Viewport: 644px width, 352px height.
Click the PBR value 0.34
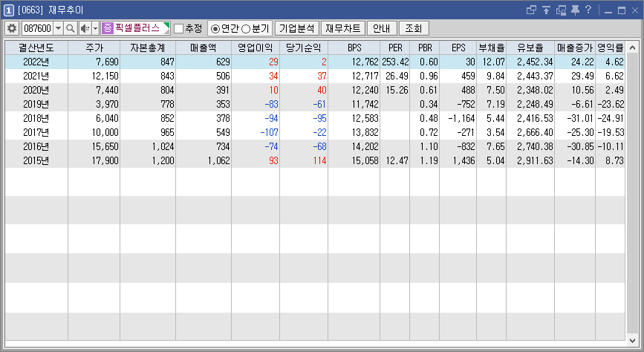[429, 104]
